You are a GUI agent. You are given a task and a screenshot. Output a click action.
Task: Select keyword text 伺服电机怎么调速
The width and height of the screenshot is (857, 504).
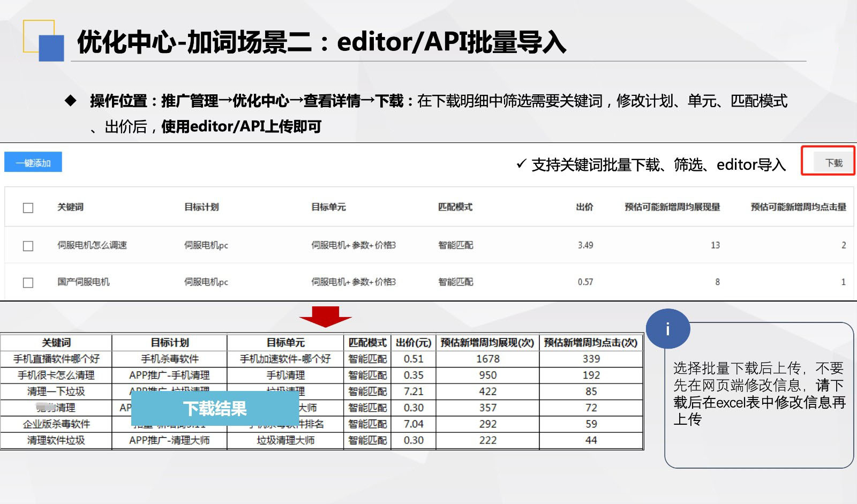(x=92, y=245)
